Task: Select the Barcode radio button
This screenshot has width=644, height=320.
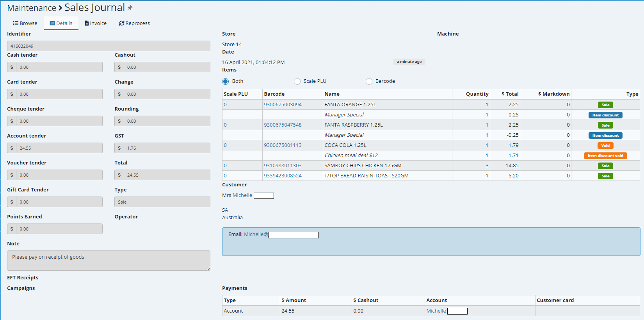Action: coord(369,81)
